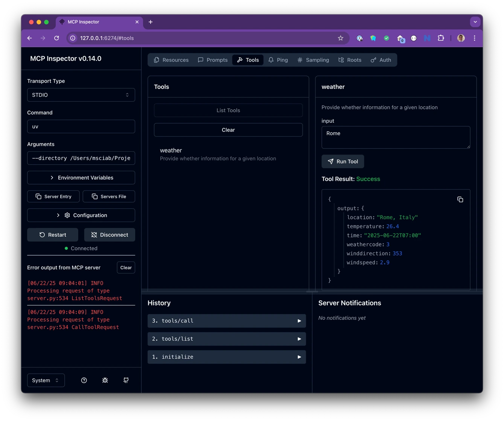Expand the tools/call history entry
This screenshot has height=421, width=504.
tap(227, 321)
